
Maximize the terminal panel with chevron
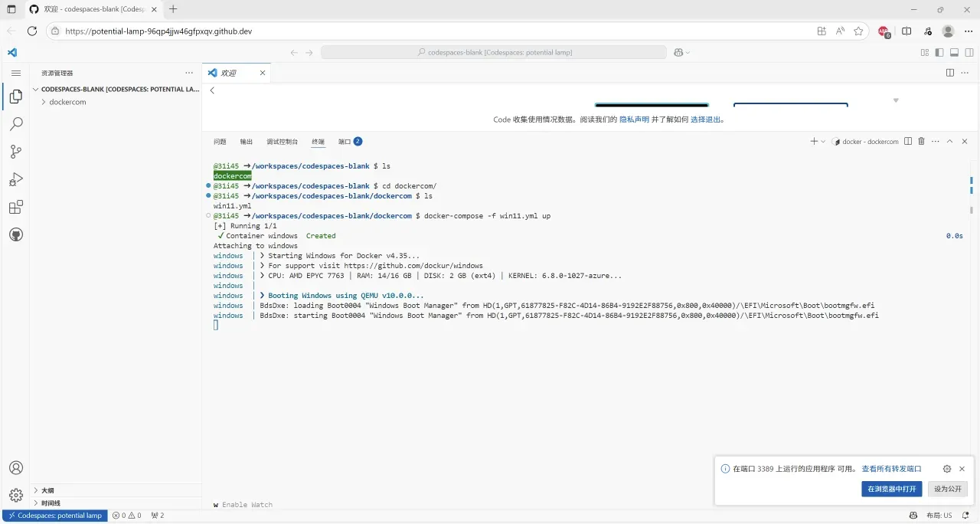(x=950, y=142)
